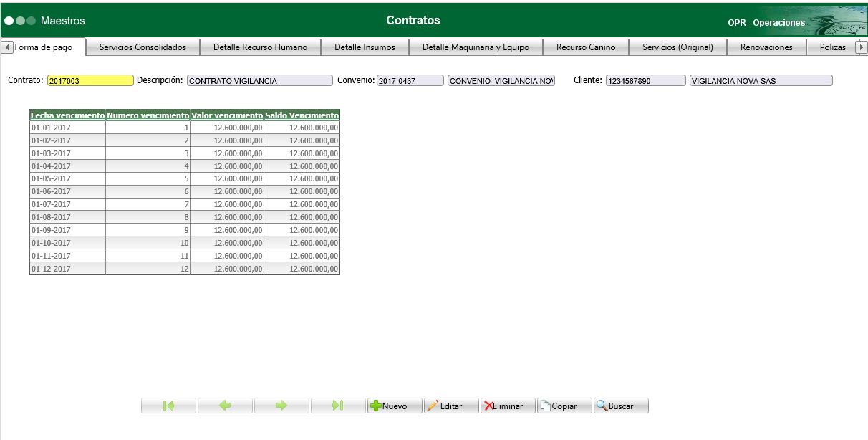Switch to Servicios (Original) tab
Screen dimensions: 868x440
[x=677, y=47]
